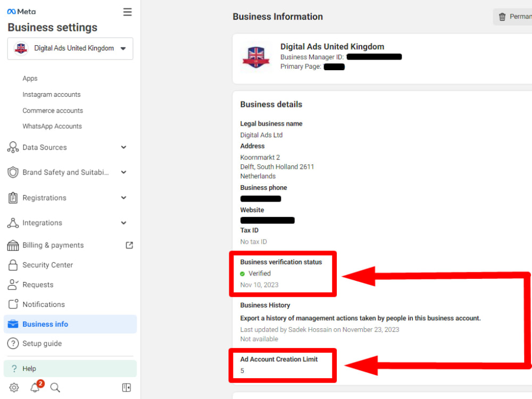This screenshot has height=399, width=532.
Task: Click the Security Center lock icon
Action: click(x=13, y=265)
